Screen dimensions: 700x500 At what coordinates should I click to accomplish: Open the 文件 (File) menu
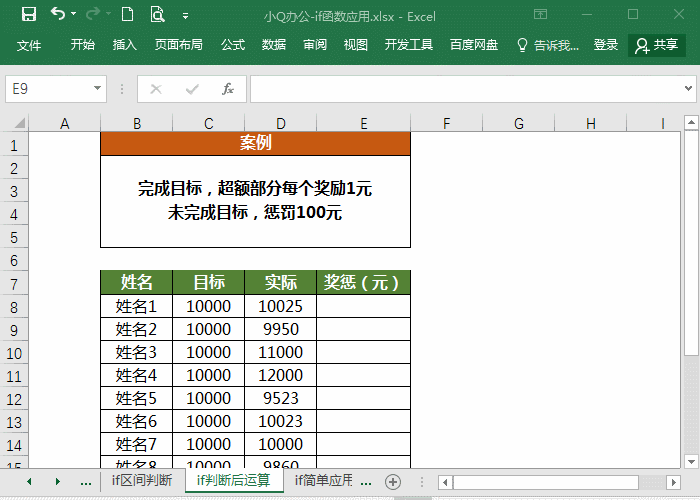click(29, 45)
